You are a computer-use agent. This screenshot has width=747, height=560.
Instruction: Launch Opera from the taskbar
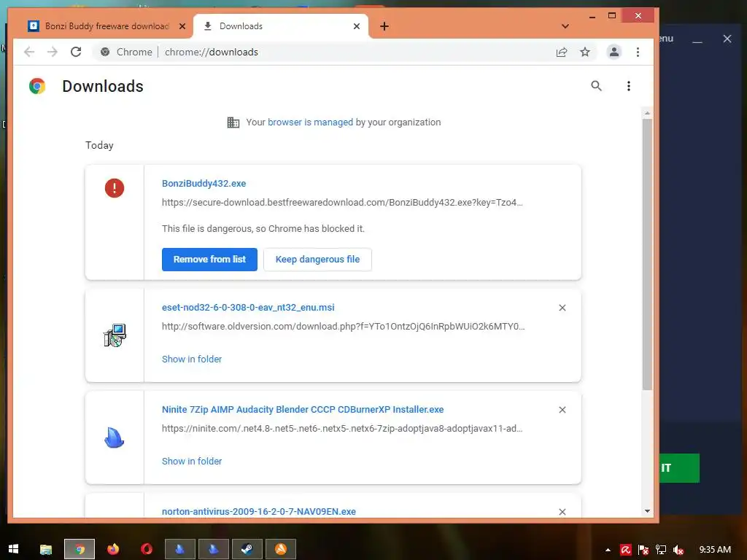click(146, 549)
